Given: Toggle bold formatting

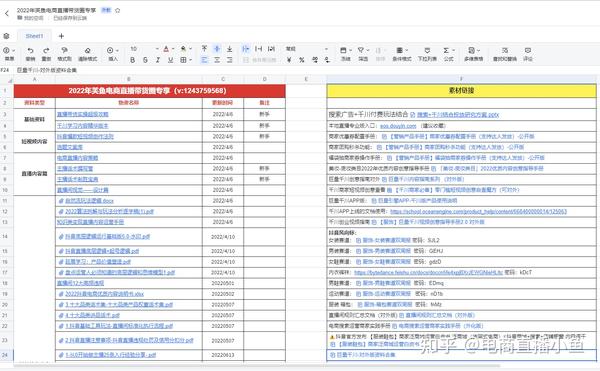Looking at the screenshot, I should coord(132,60).
